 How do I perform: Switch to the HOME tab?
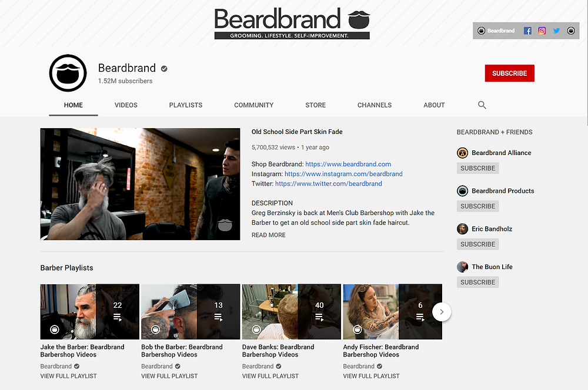point(73,105)
